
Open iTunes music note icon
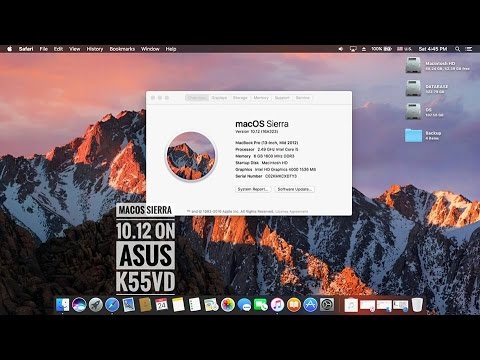277,305
